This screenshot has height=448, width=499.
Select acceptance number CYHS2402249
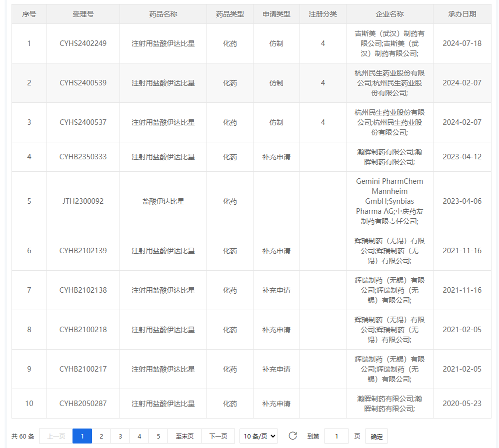[x=83, y=43]
